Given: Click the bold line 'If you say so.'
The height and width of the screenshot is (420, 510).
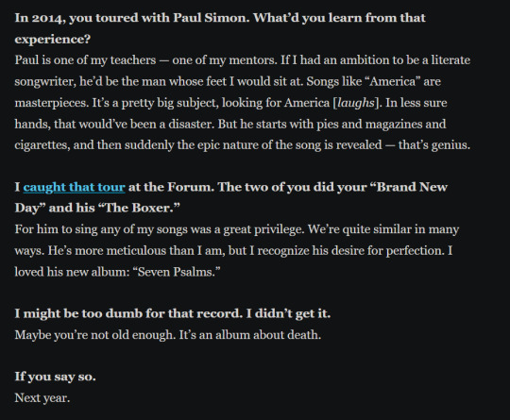Looking at the screenshot, I should [56, 377].
